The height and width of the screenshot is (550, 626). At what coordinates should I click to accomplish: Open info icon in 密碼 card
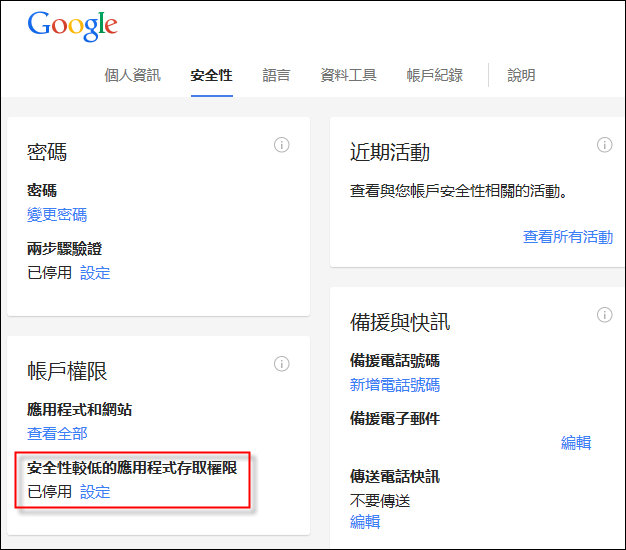coord(281,144)
